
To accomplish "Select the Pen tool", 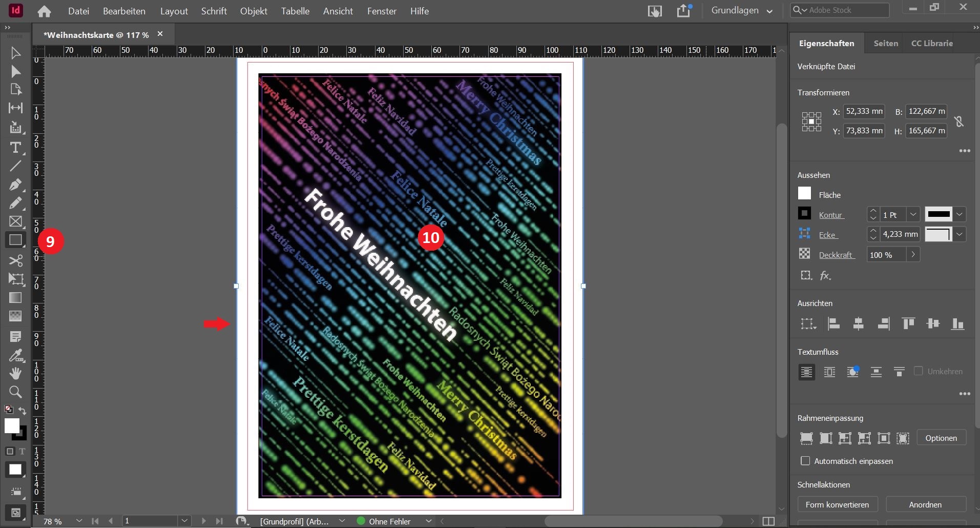I will pyautogui.click(x=15, y=184).
